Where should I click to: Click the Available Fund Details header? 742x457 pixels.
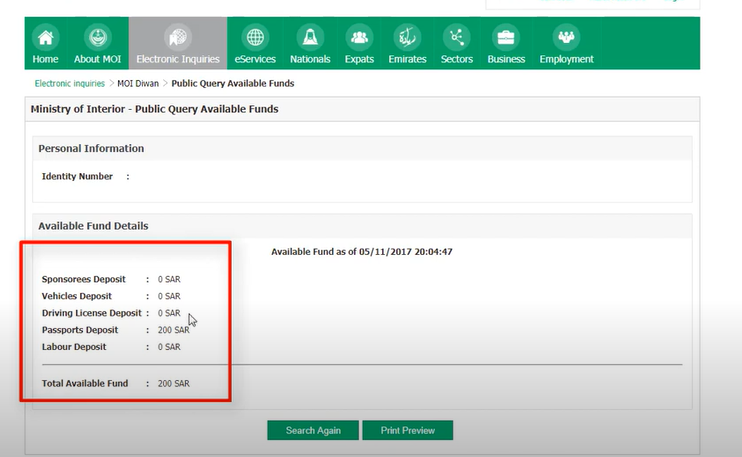(x=93, y=226)
